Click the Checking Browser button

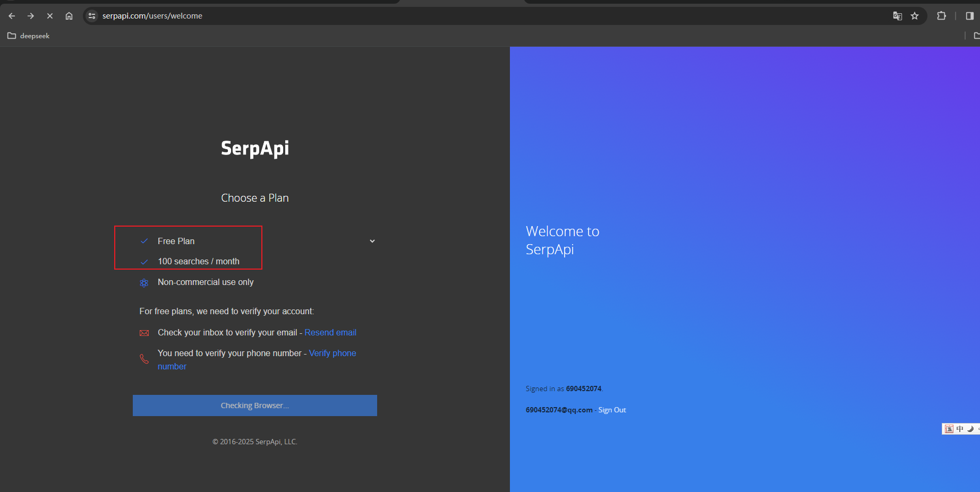point(255,405)
